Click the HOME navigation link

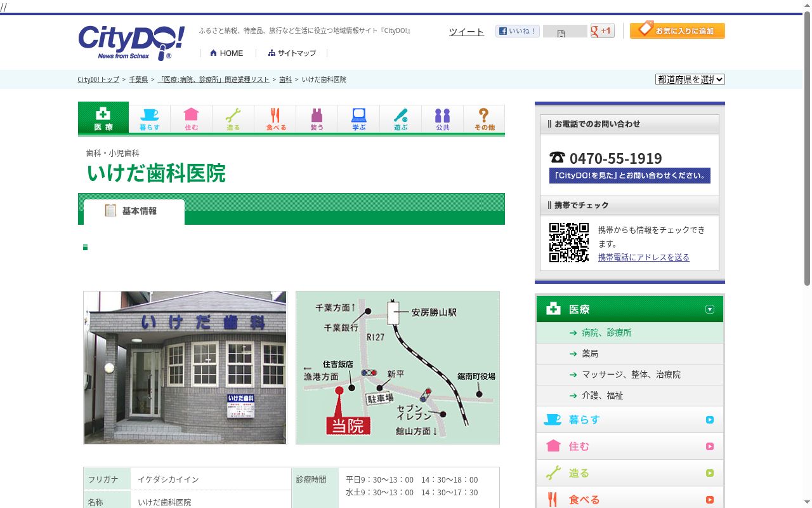[x=226, y=53]
